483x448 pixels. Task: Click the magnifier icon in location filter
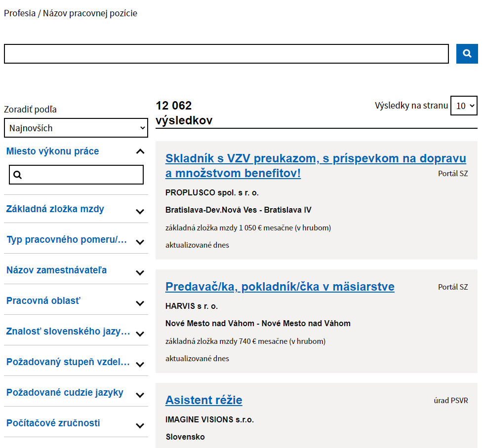point(18,175)
